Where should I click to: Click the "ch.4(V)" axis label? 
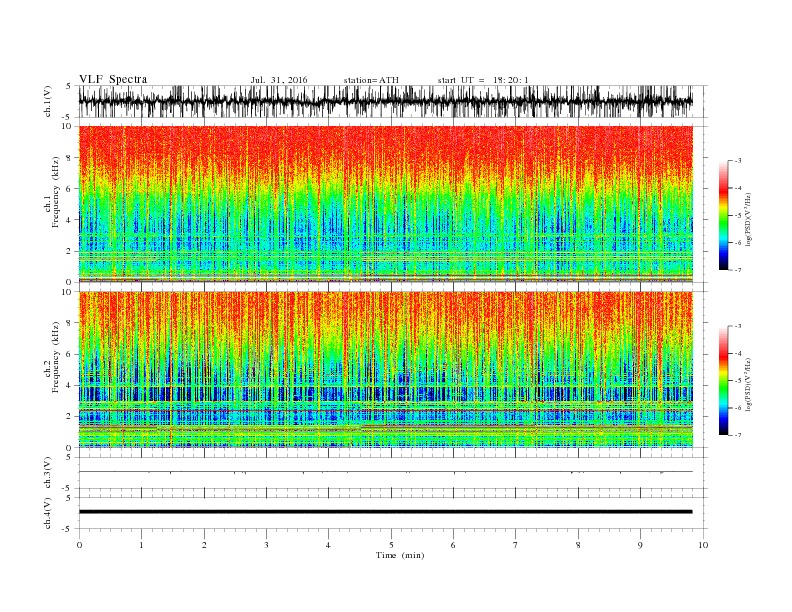pos(48,513)
